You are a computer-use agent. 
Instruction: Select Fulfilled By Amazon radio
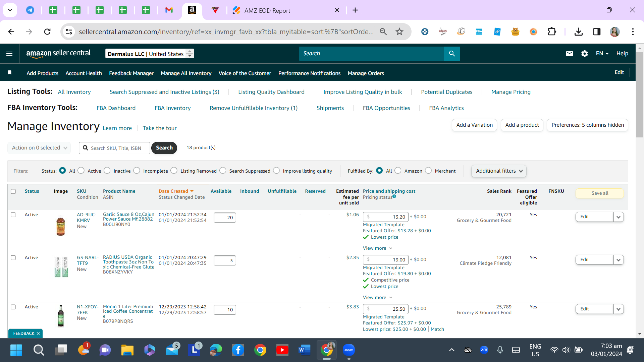click(398, 171)
